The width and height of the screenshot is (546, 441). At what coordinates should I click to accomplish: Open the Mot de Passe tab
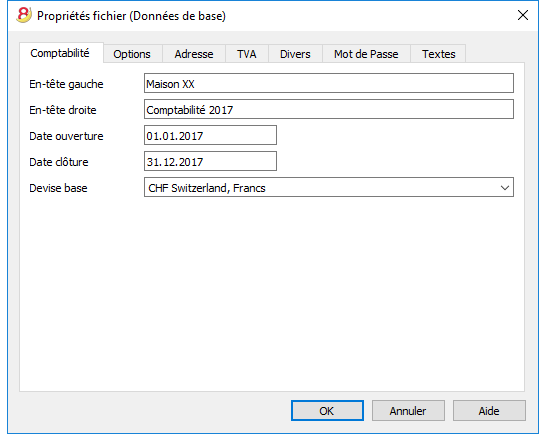[x=366, y=54]
